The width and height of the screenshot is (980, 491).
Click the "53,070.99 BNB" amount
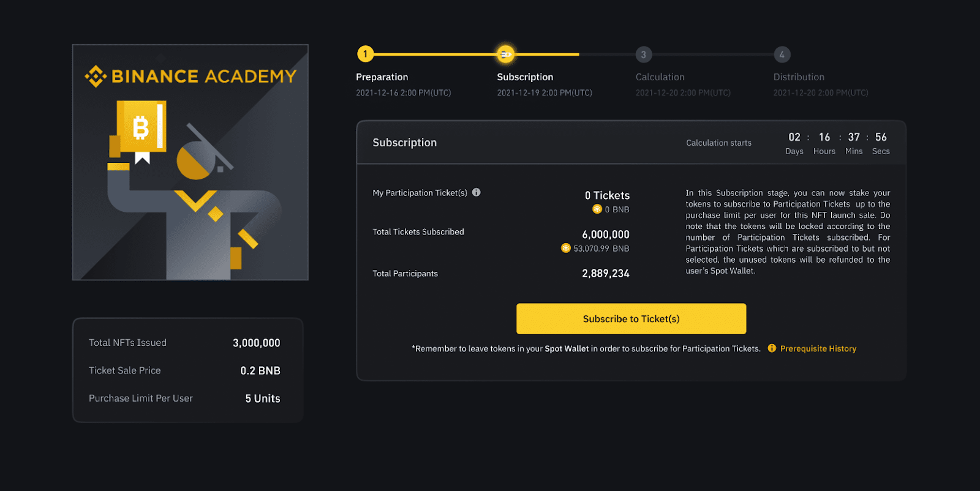click(x=601, y=249)
